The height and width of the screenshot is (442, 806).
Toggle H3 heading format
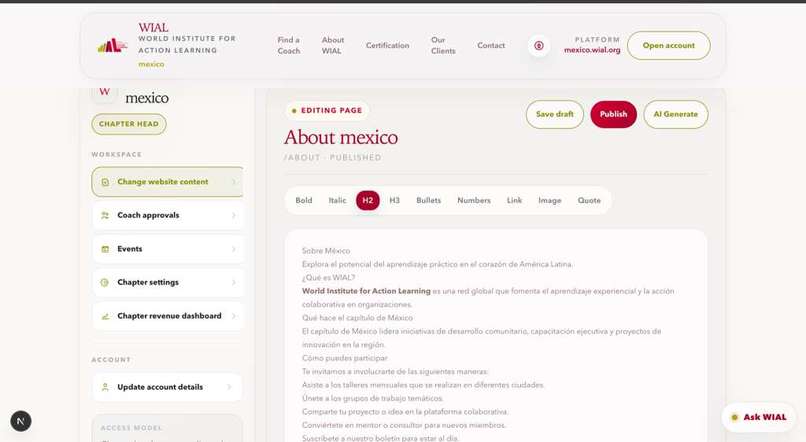[x=394, y=200]
